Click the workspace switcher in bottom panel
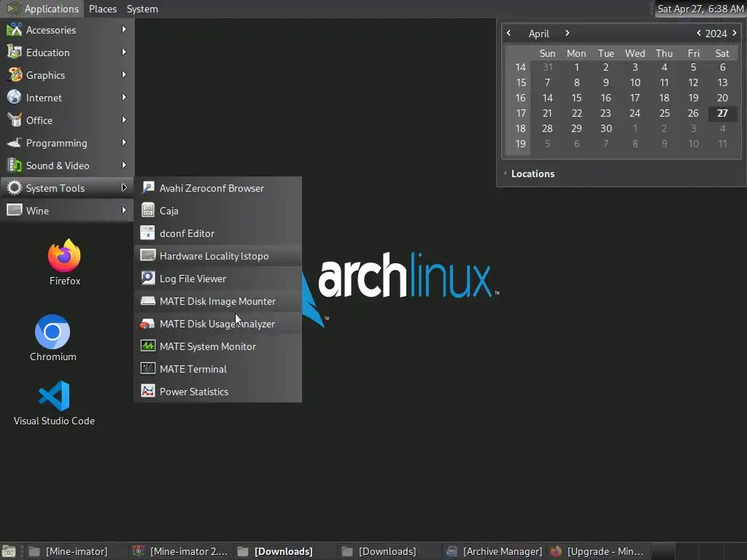 click(698, 551)
